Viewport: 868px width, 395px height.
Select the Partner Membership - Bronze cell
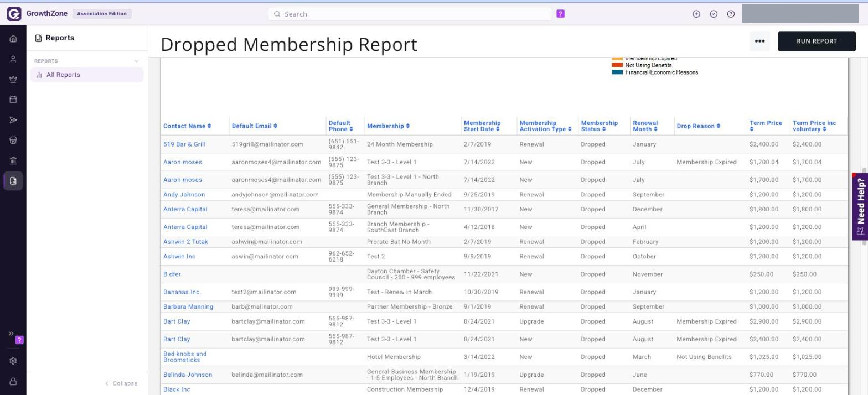[410, 306]
